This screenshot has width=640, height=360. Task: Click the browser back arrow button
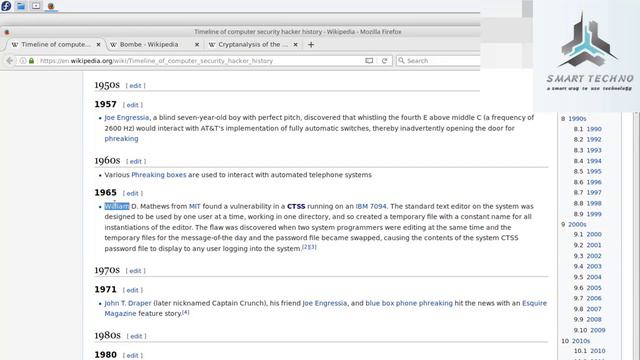pos(9,60)
